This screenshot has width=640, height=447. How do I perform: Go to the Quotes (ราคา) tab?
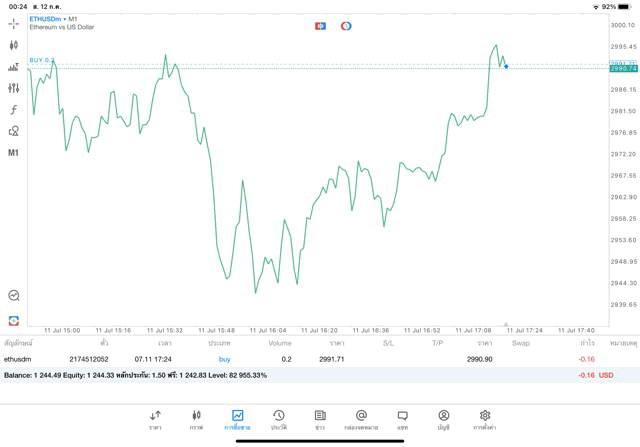[x=155, y=420]
